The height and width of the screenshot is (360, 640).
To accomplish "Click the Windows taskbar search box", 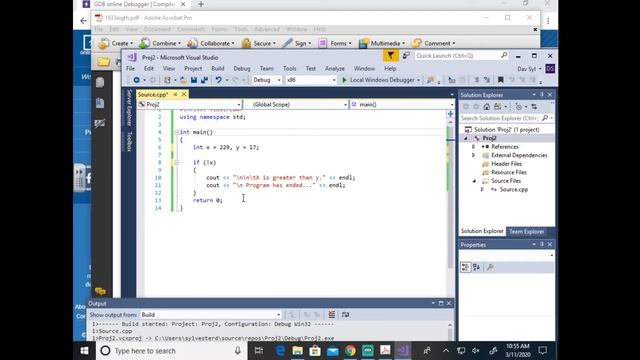I will pyautogui.click(x=171, y=351).
